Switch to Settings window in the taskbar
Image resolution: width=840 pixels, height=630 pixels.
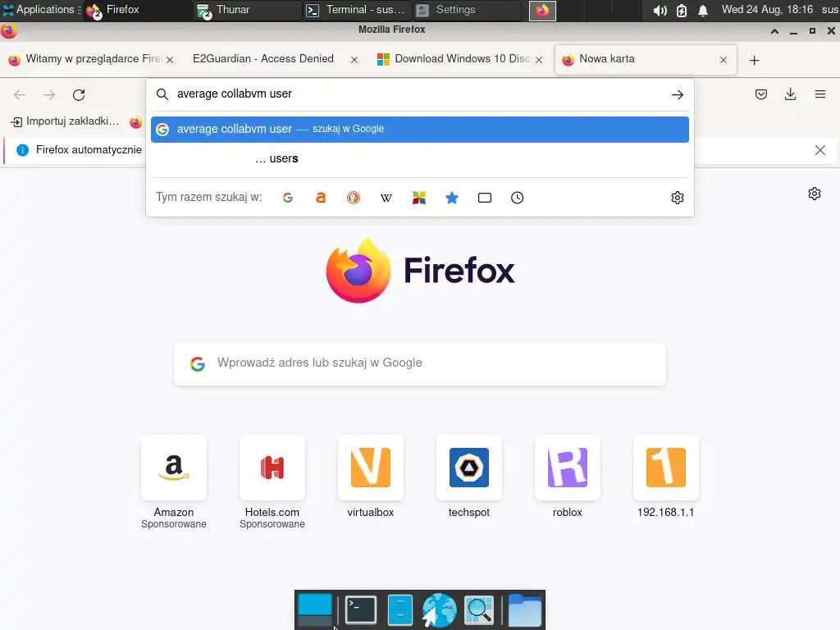coord(466,10)
